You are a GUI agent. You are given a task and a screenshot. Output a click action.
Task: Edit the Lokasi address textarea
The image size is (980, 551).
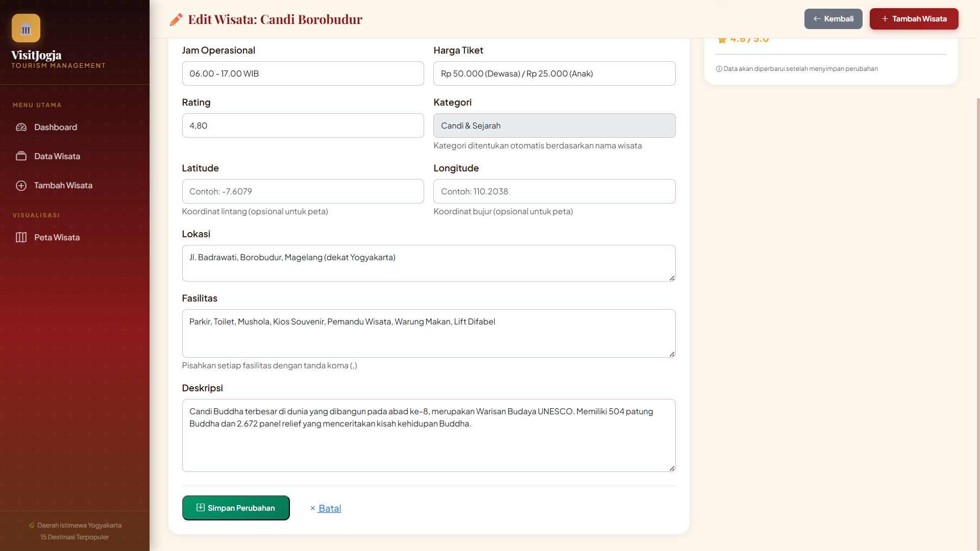coord(429,263)
